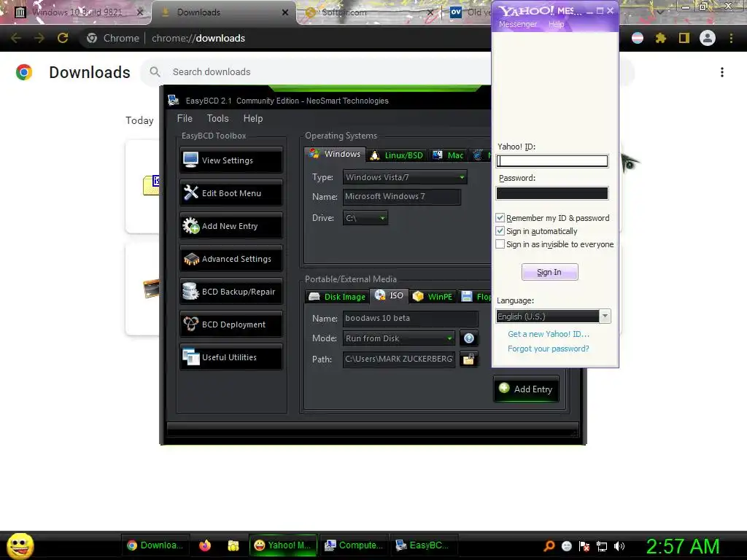Switch to the WinPE media tab
Image resolution: width=747 pixels, height=560 pixels.
(433, 297)
